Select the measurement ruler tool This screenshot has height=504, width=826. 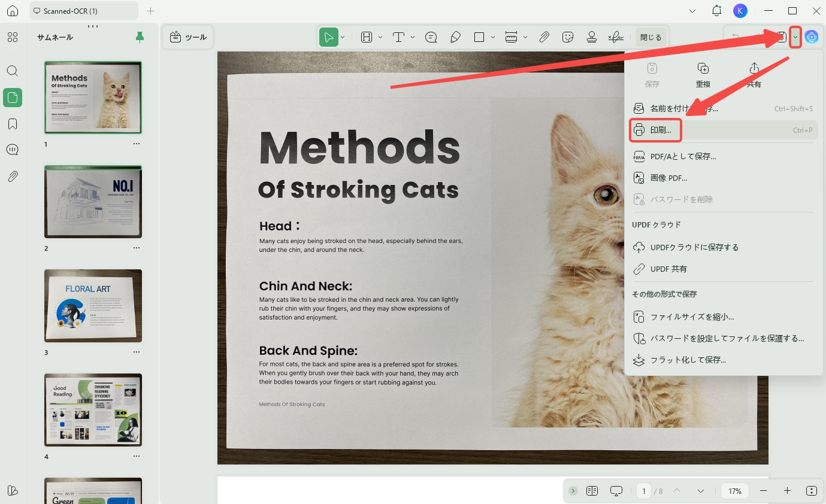point(511,37)
